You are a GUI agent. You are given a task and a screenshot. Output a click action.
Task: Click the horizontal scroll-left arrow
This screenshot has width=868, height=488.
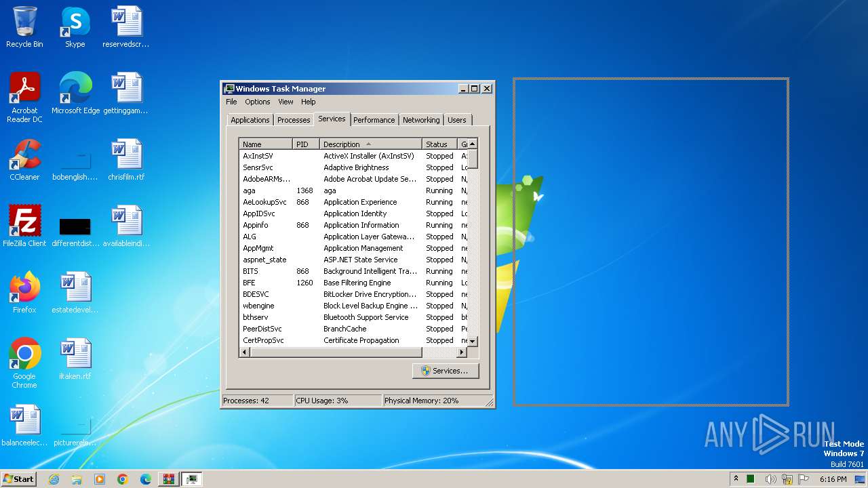[x=245, y=352]
